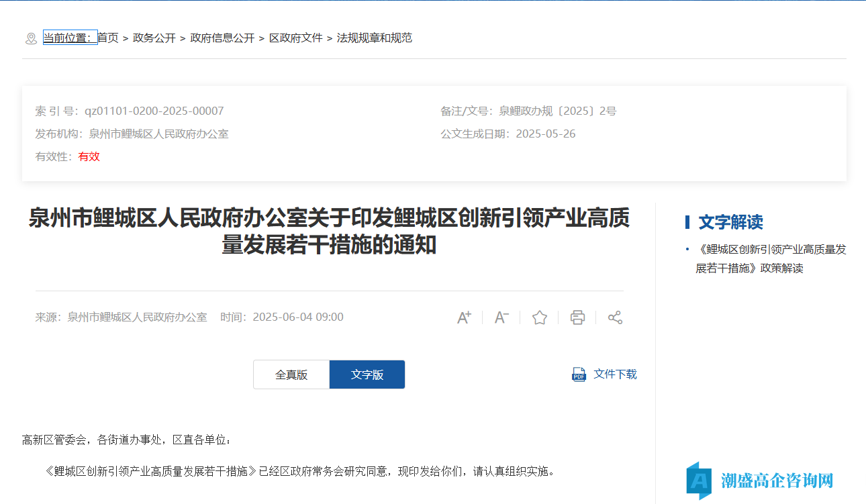Screen dimensions: 866x504
Task: Open the 区政府文件 breadcrumb link
Action: pyautogui.click(x=296, y=38)
